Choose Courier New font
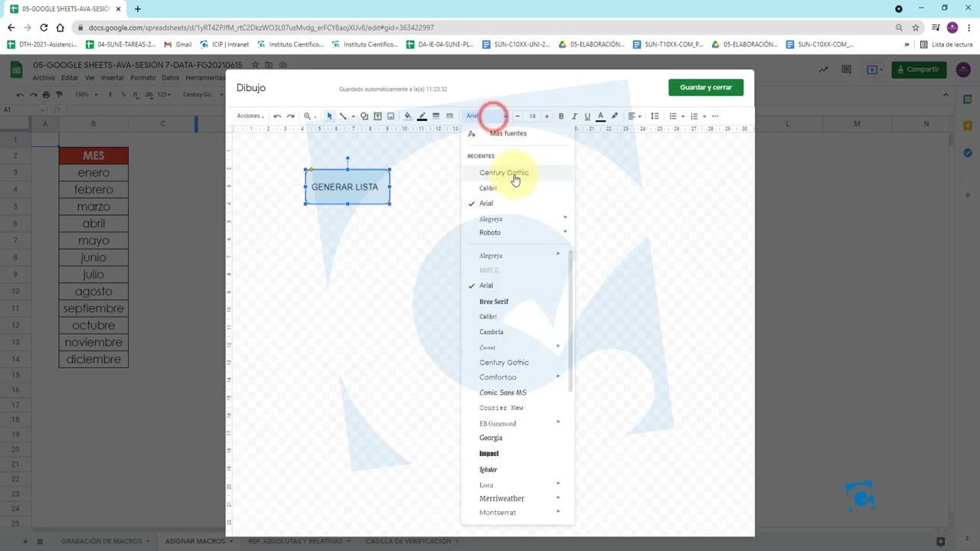The image size is (980, 551). point(501,408)
